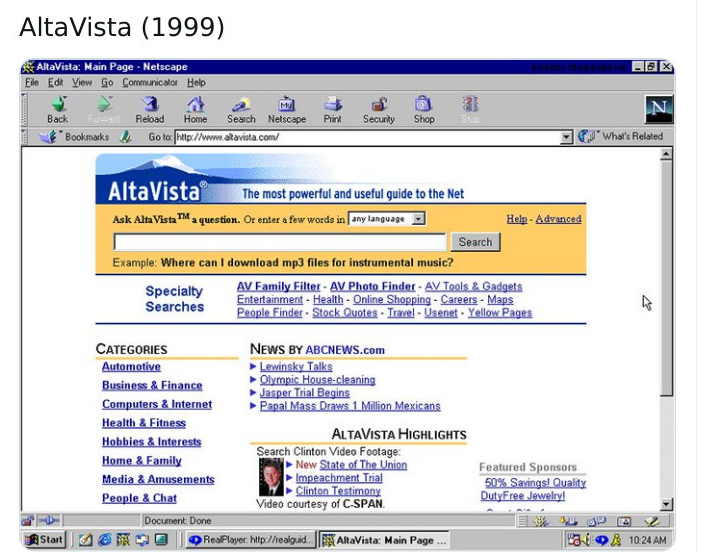Open the Jasper Trial Begins headline
The image size is (713, 552).
click(305, 392)
